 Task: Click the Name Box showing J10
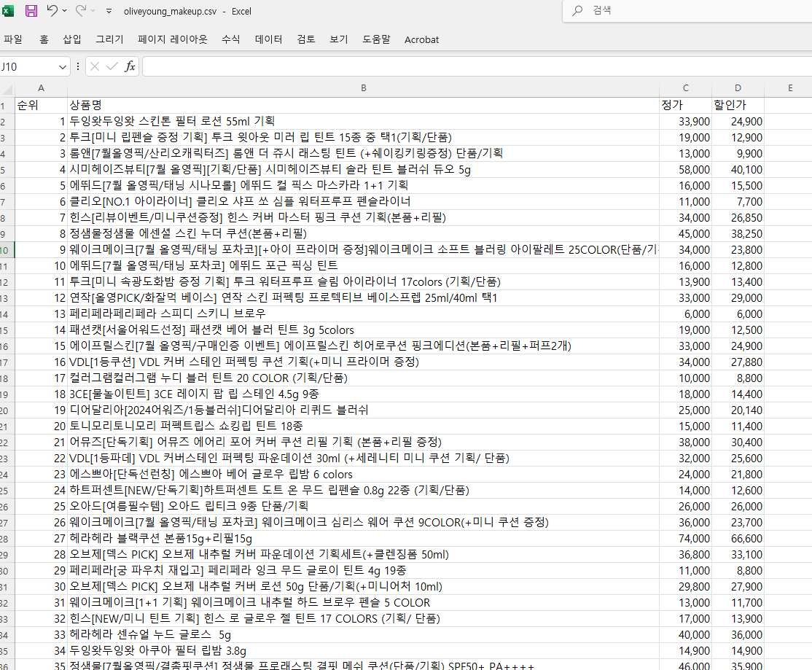(x=28, y=67)
